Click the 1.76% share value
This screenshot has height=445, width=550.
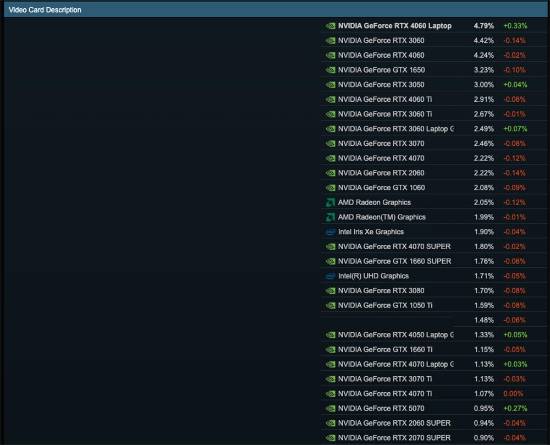(484, 262)
